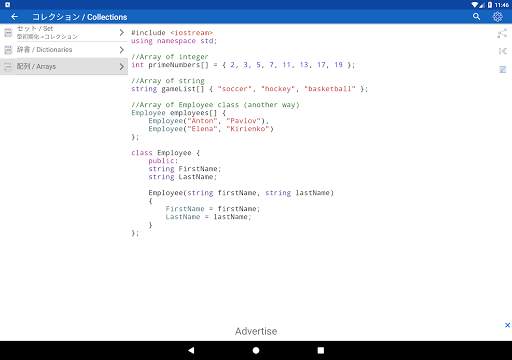
Task: Open settings via the gear icon
Action: point(497,17)
